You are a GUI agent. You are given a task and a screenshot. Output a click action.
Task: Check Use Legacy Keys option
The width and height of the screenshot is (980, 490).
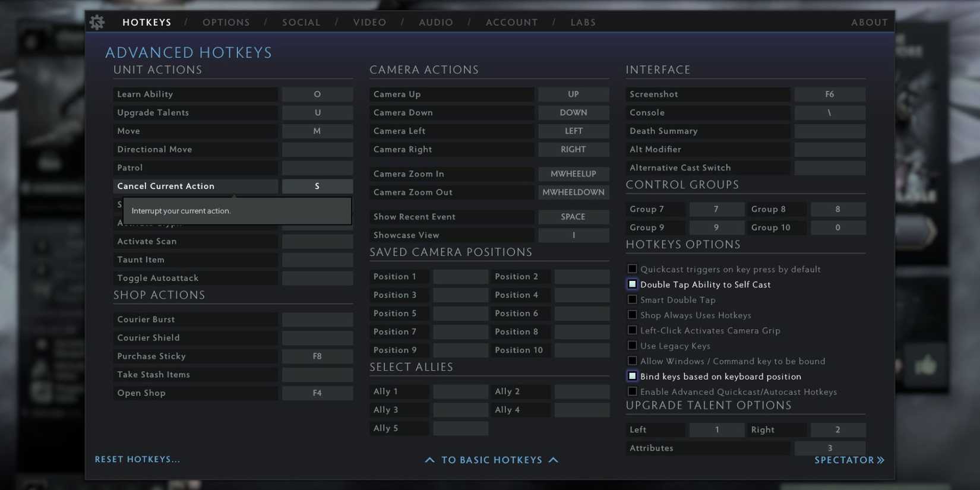(x=633, y=346)
